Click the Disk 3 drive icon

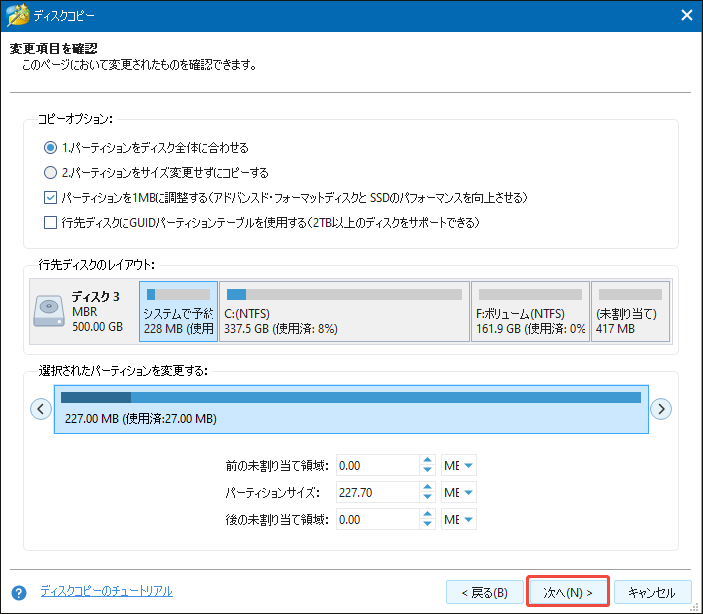click(49, 311)
